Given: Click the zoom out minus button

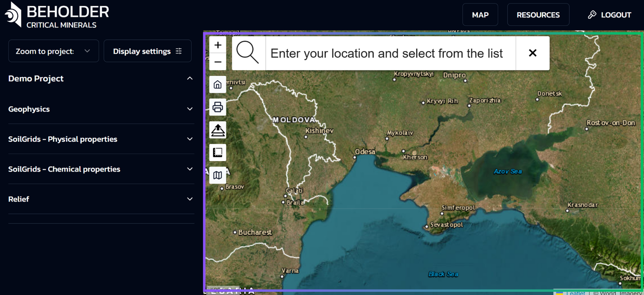Looking at the screenshot, I should click(218, 62).
